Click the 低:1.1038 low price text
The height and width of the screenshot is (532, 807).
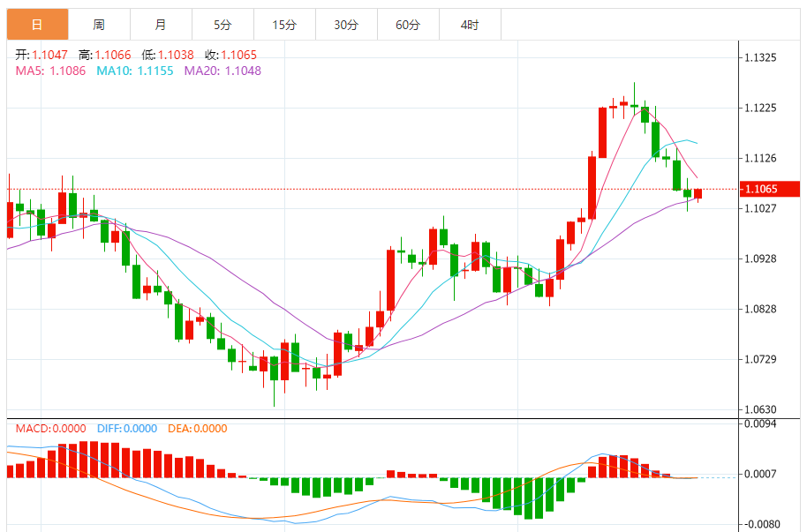click(168, 55)
